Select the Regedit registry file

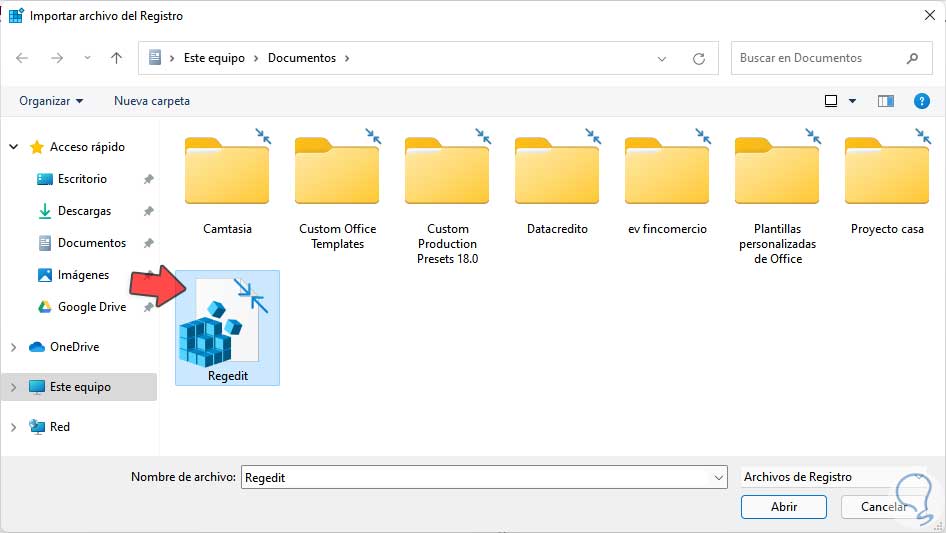227,328
